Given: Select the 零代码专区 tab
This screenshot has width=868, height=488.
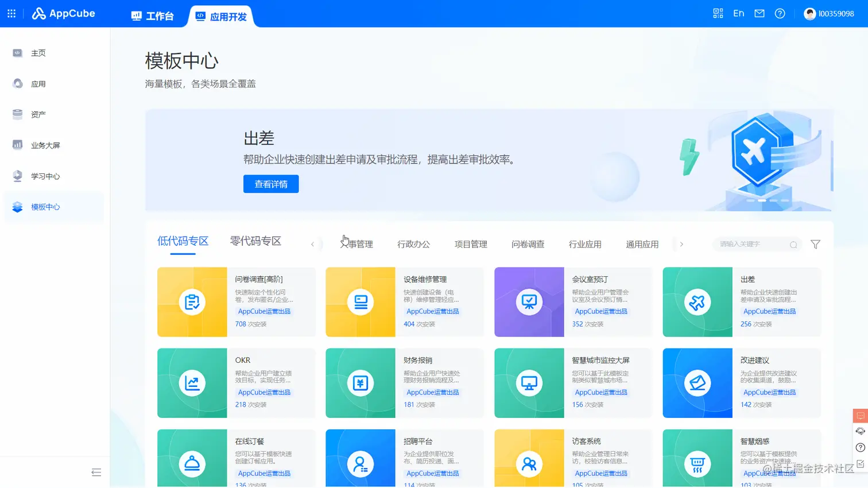Looking at the screenshot, I should 255,241.
